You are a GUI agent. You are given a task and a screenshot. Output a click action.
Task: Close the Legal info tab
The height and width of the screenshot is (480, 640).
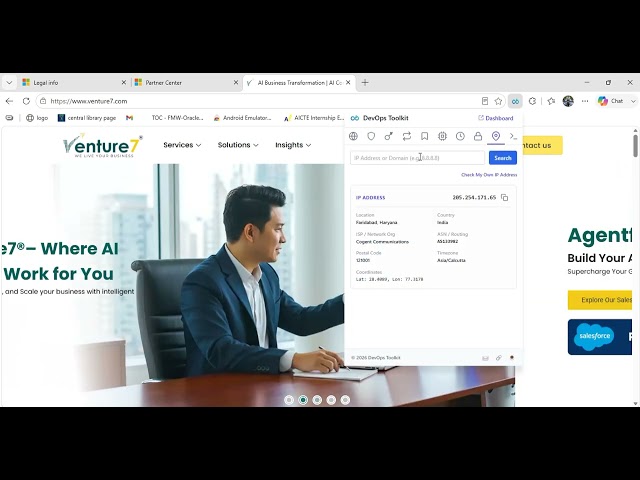(x=124, y=82)
